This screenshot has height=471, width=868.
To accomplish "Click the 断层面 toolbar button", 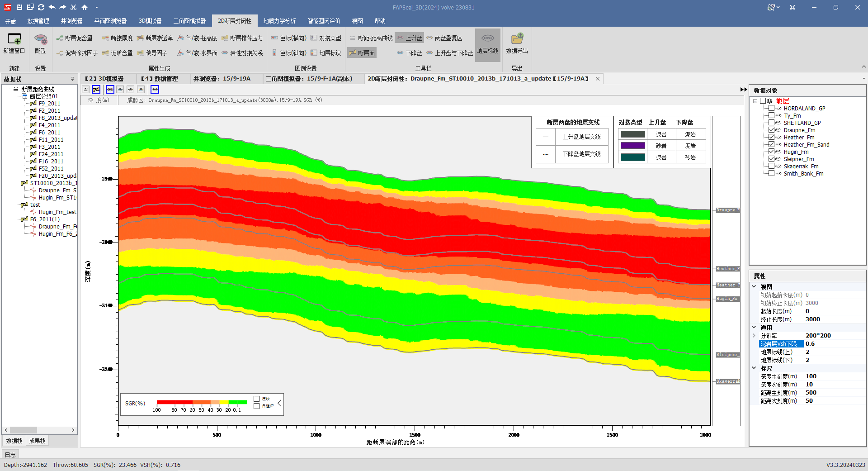I will tap(362, 53).
